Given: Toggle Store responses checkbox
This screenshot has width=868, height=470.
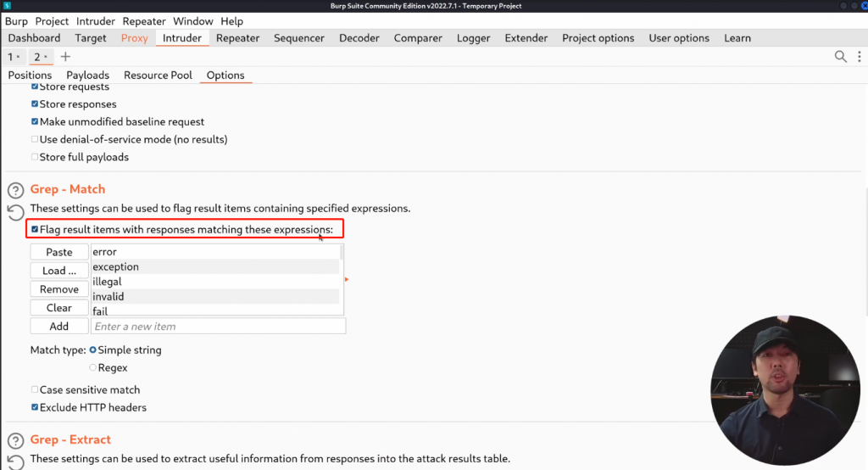Looking at the screenshot, I should [35, 104].
